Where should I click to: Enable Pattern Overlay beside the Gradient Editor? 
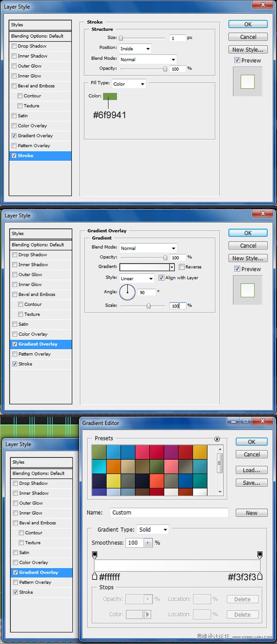tap(16, 582)
